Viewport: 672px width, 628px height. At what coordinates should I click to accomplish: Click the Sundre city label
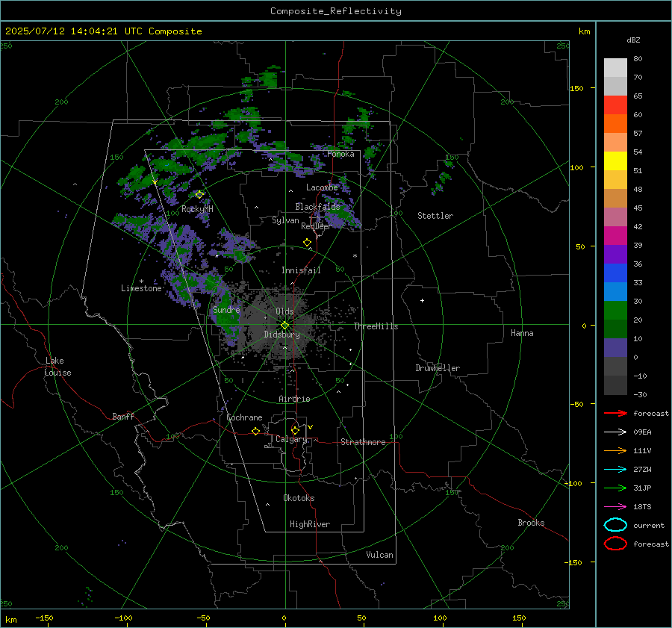[x=226, y=309]
